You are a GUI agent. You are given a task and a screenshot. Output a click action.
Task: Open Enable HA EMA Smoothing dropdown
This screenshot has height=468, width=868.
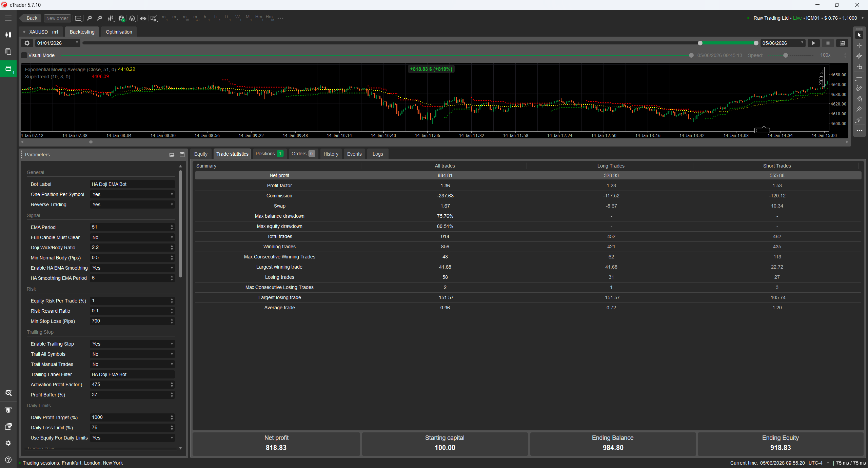coord(132,268)
